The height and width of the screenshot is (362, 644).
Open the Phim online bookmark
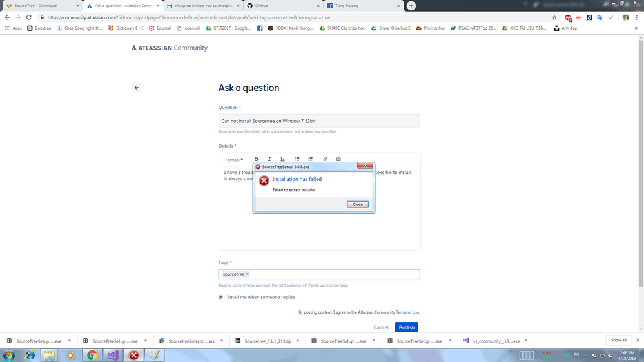(x=431, y=28)
